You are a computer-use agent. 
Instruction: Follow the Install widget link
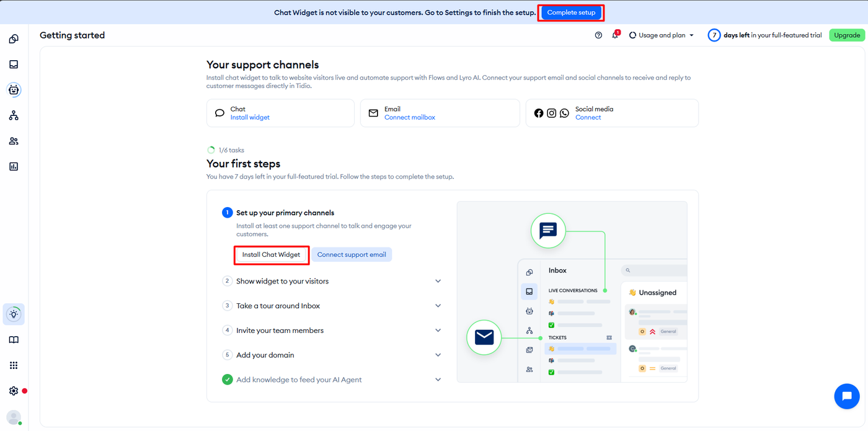pyautogui.click(x=250, y=117)
